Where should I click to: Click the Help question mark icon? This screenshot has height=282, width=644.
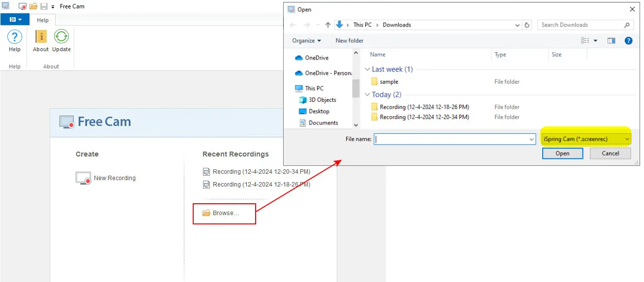14,37
